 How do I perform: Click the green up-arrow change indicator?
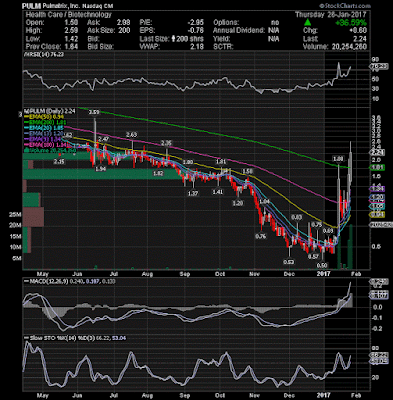click(307, 23)
